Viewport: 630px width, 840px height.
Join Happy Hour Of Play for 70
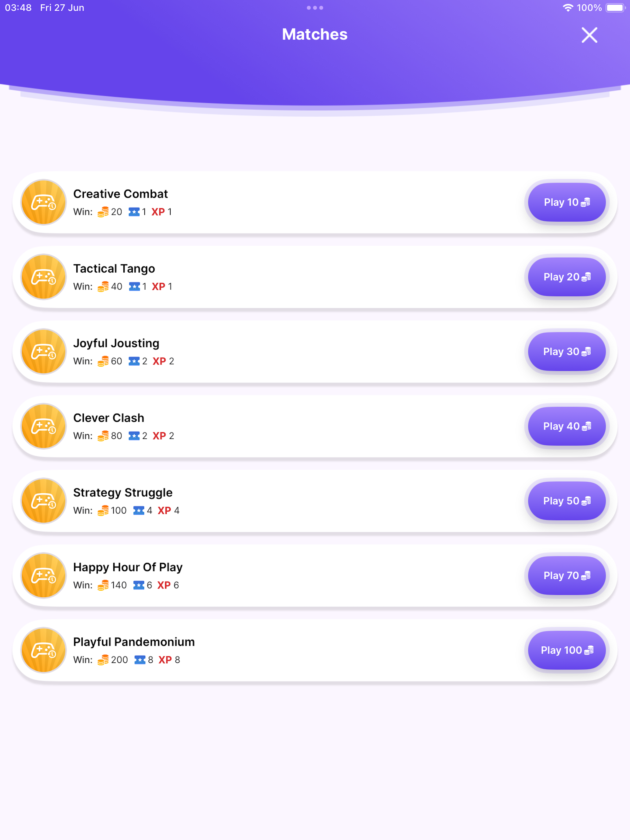pos(567,575)
